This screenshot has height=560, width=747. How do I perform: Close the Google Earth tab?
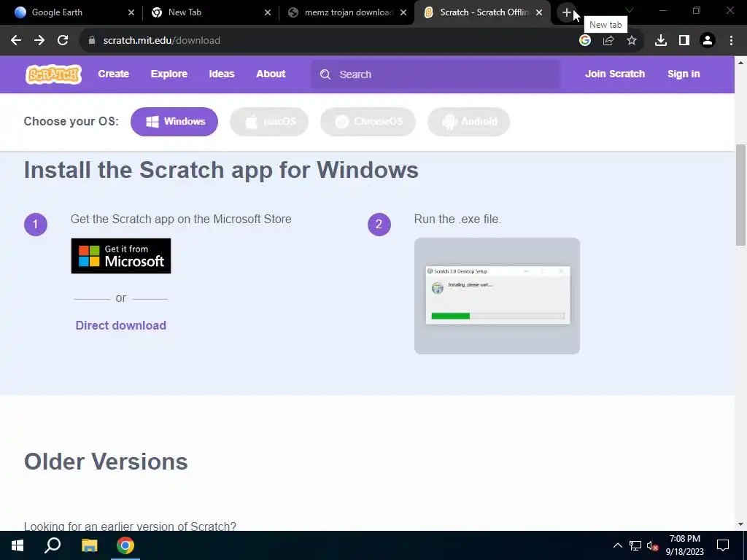131,13
